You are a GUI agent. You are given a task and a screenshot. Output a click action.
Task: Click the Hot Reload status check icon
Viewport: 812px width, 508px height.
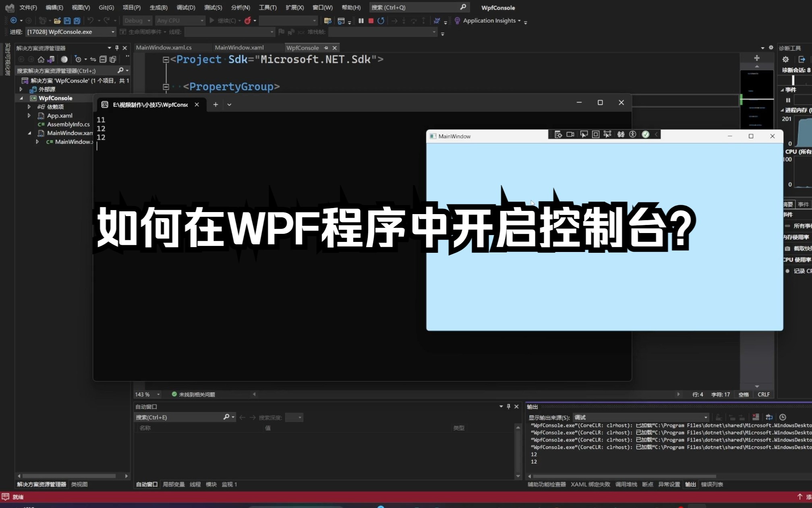[645, 134]
